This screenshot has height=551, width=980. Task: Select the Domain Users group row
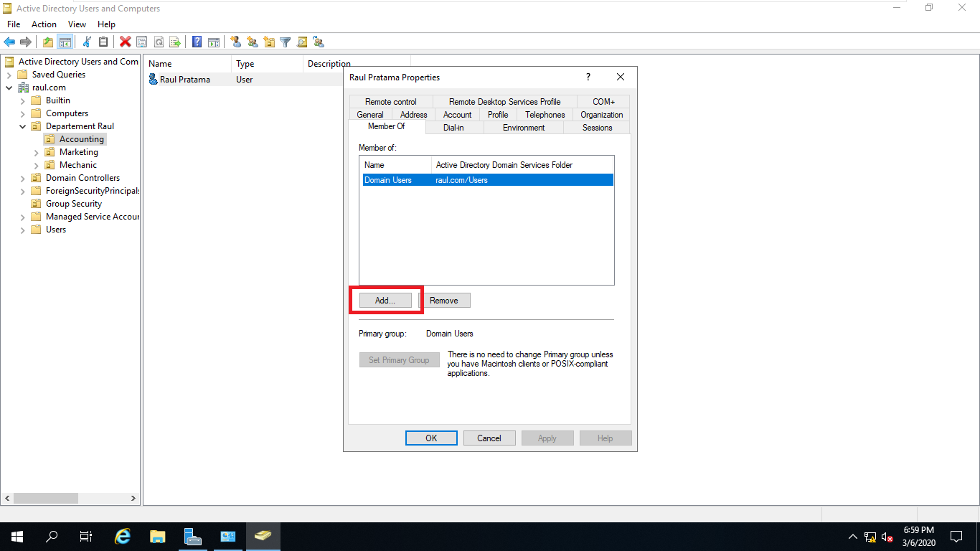486,180
